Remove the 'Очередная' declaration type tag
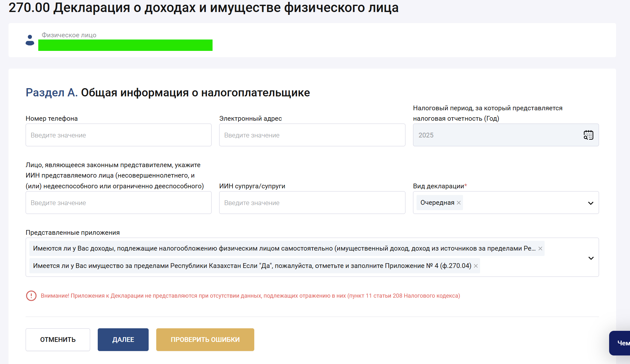 (x=459, y=203)
